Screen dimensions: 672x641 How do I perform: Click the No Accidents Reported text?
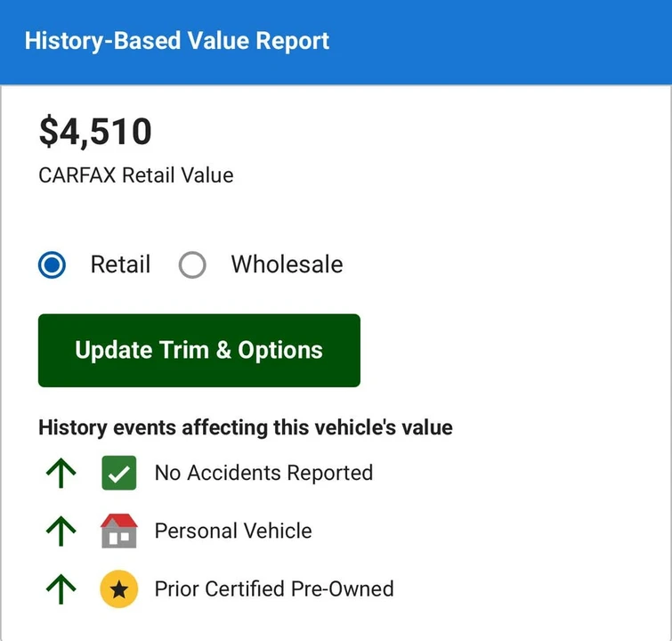(x=263, y=473)
